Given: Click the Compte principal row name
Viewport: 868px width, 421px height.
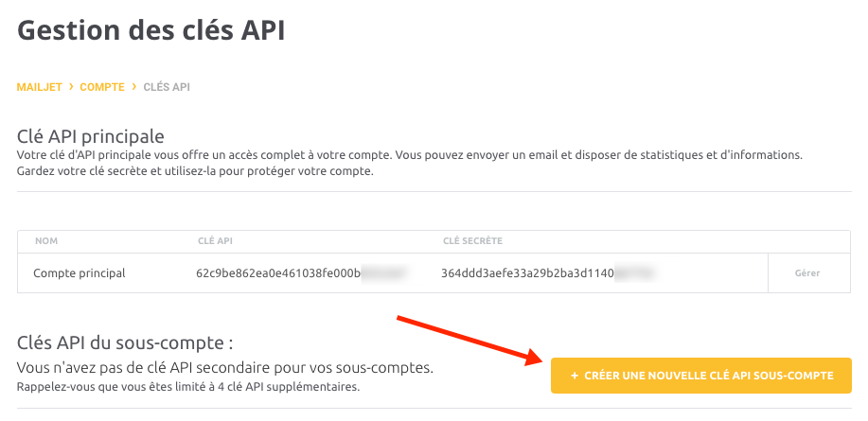Looking at the screenshot, I should click(x=80, y=272).
